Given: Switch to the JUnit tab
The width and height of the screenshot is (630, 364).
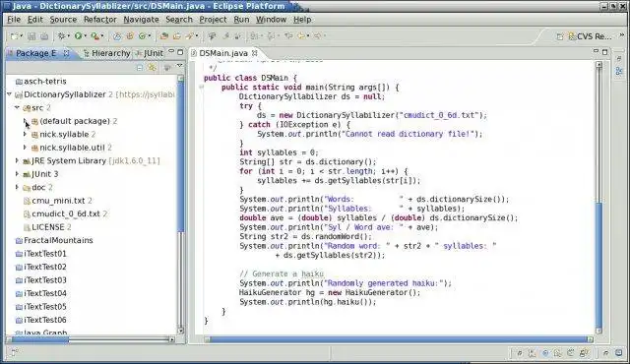Looking at the screenshot, I should [150, 53].
